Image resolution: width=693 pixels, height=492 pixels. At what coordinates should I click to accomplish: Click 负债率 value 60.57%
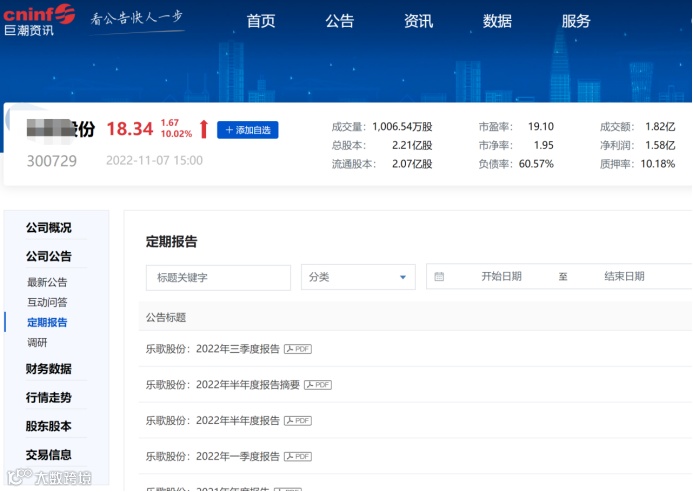click(x=536, y=164)
